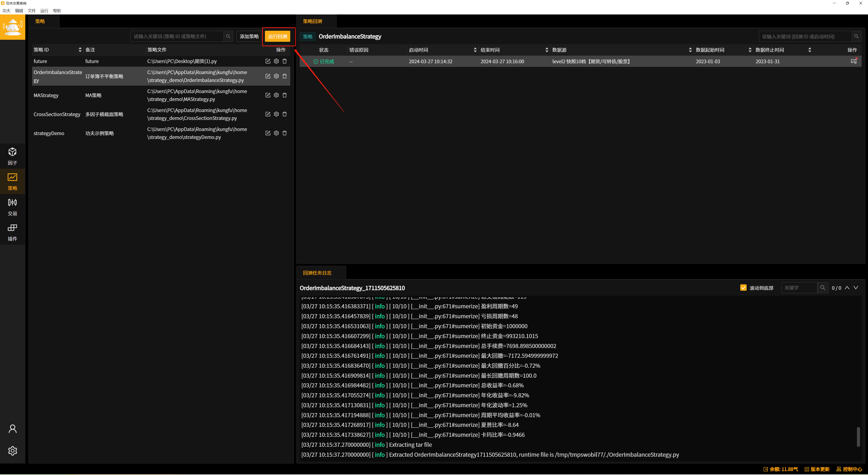Focus the strategy keyword search field
Screen dimensions: 868x475
(177, 36)
